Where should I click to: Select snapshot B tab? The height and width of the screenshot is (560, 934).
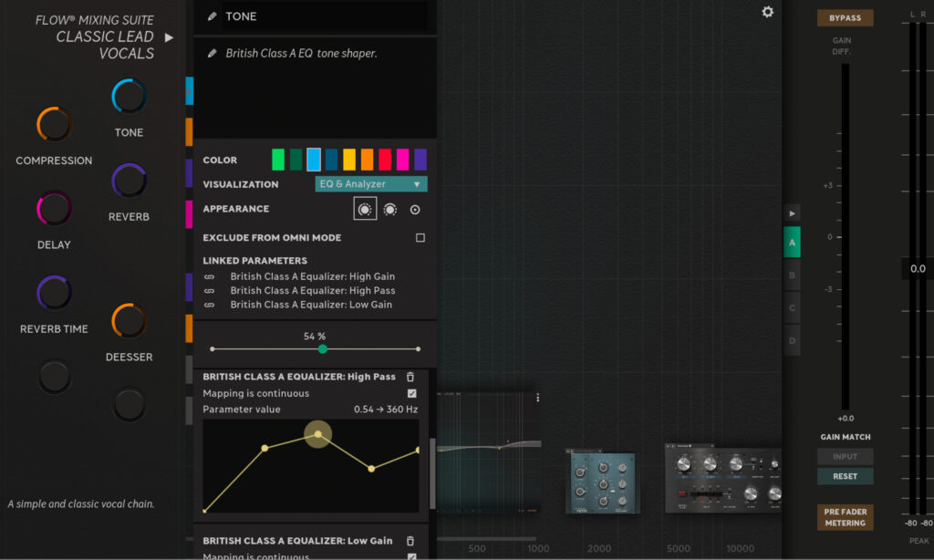click(792, 275)
